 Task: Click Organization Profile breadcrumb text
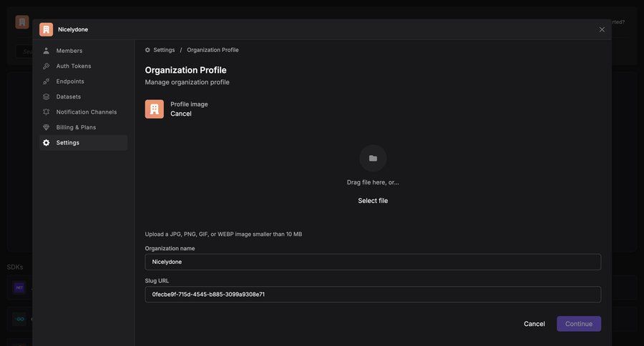coord(213,50)
